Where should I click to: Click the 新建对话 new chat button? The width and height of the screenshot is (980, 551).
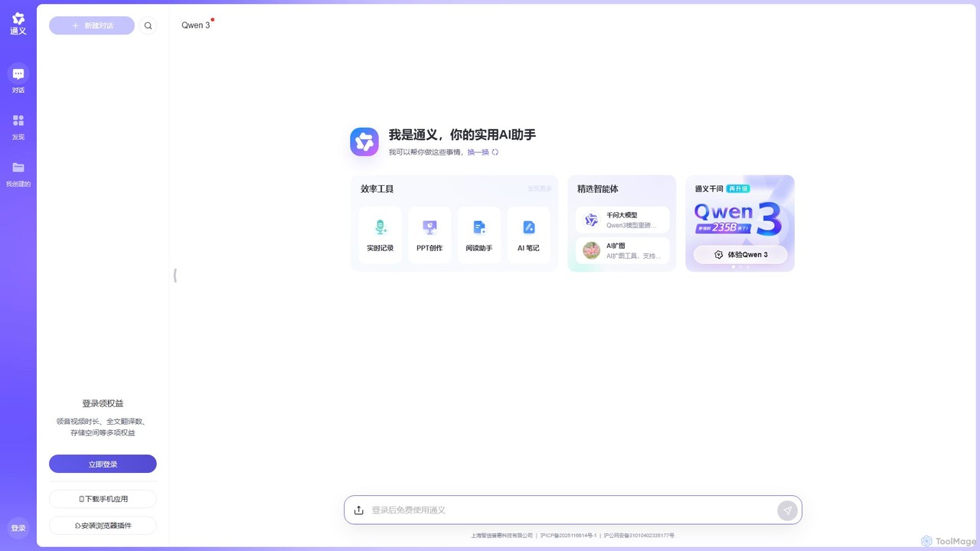pyautogui.click(x=92, y=25)
